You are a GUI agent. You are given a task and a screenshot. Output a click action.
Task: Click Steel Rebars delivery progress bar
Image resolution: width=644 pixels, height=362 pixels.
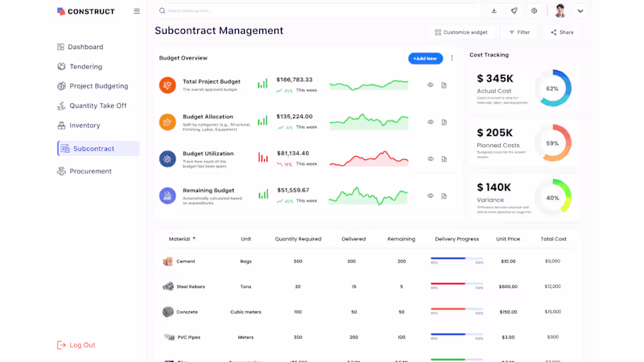[456, 284]
